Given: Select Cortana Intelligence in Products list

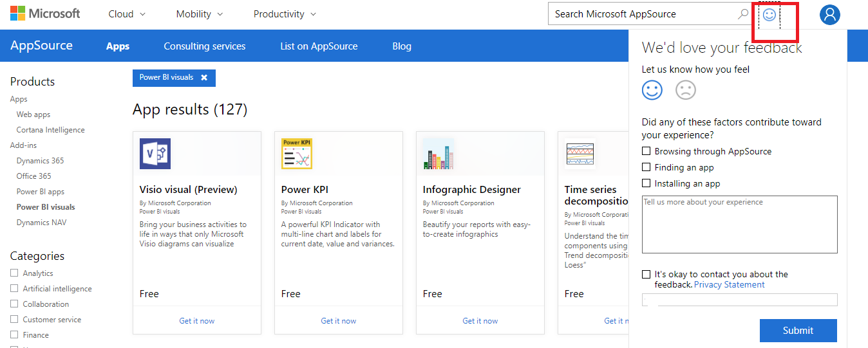Looking at the screenshot, I should click(x=51, y=130).
